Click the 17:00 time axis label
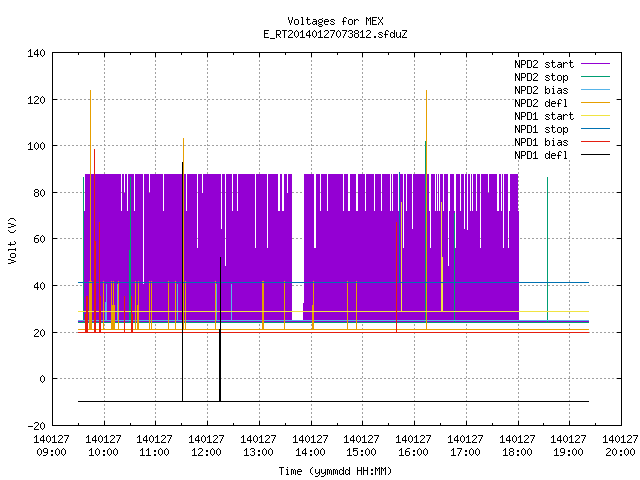This screenshot has width=640, height=480. point(465,452)
